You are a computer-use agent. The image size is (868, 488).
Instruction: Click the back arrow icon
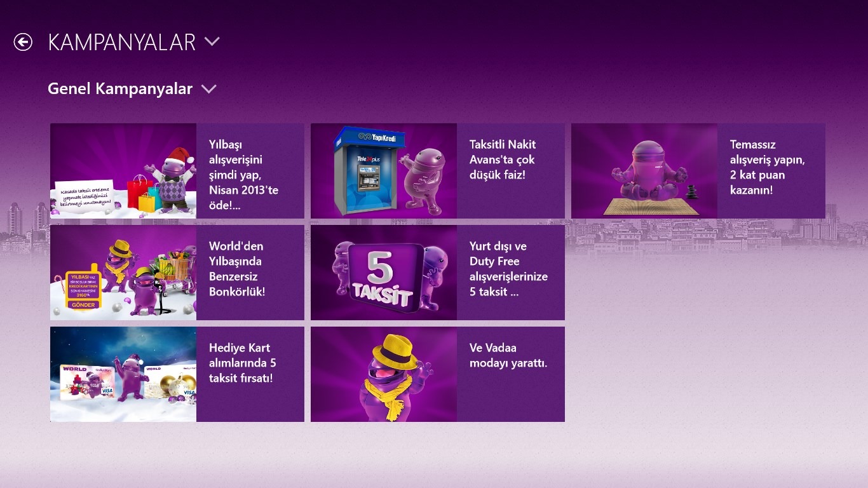(x=23, y=42)
